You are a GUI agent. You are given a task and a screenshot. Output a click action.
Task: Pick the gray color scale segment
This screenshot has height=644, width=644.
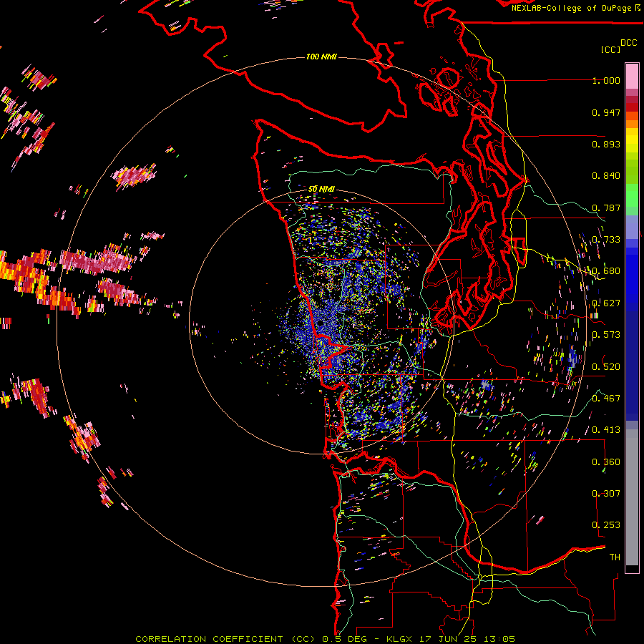[632, 497]
